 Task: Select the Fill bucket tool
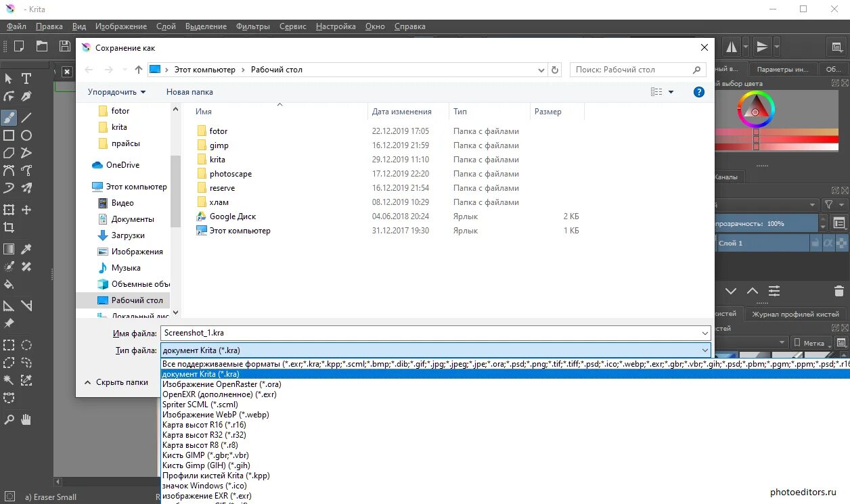(9, 284)
